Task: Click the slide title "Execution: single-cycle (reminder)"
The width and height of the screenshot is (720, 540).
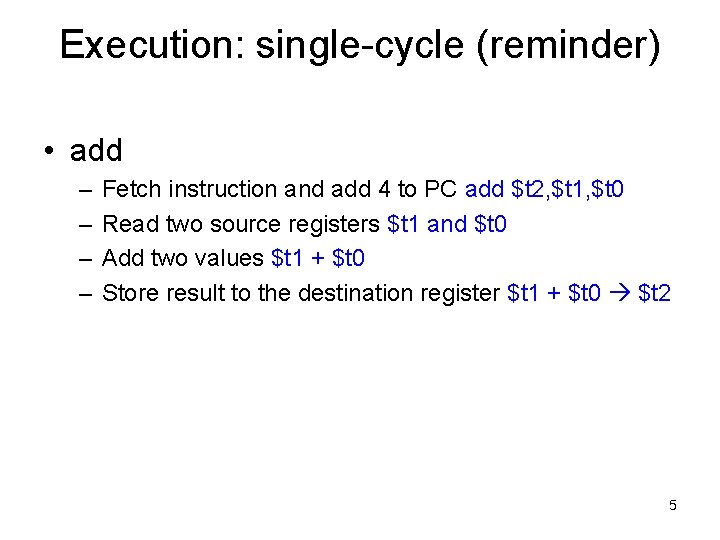Action: pyautogui.click(x=360, y=45)
